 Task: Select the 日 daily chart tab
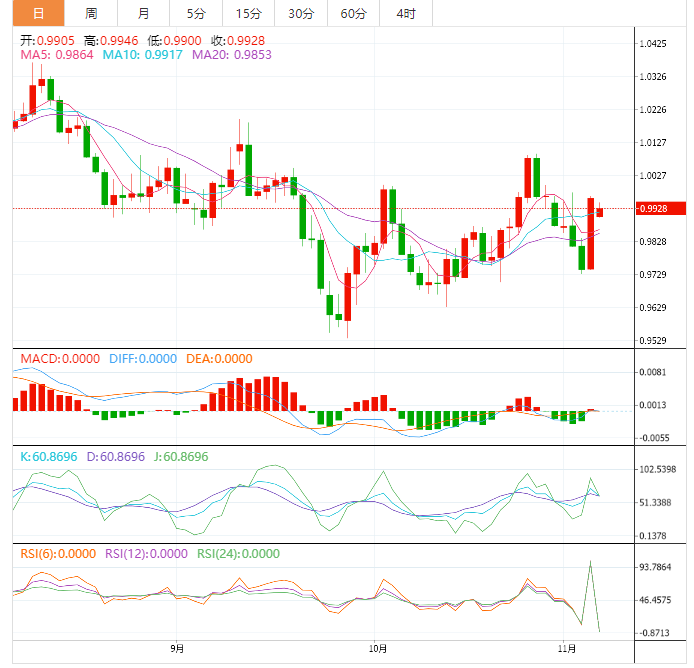pyautogui.click(x=39, y=13)
